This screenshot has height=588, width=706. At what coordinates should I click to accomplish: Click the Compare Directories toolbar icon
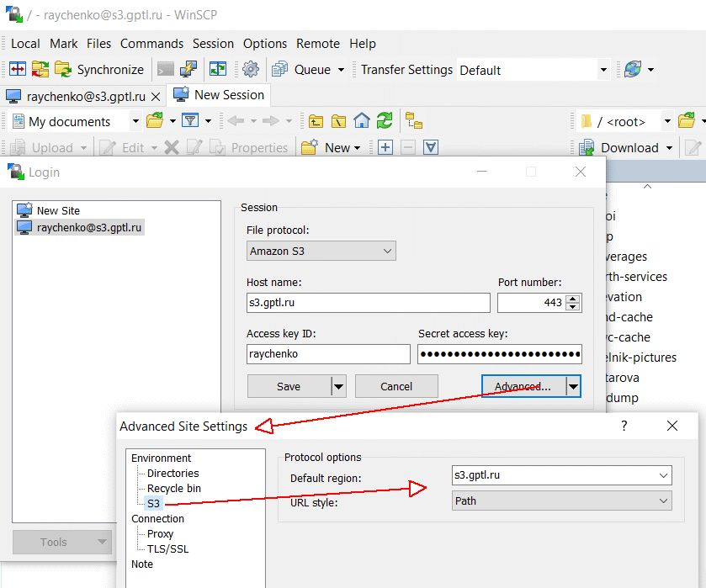tap(18, 69)
